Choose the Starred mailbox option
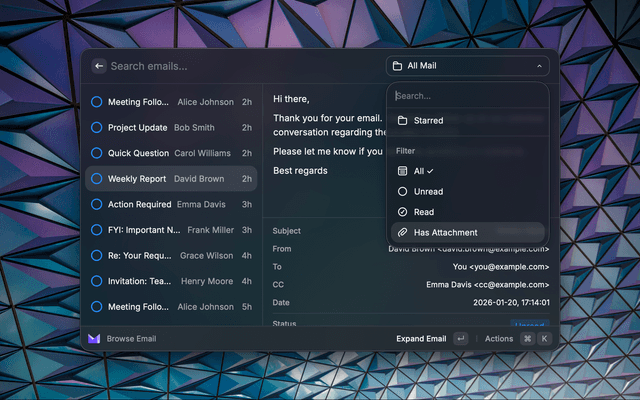Screen dimensions: 640x400 pyautogui.click(x=428, y=121)
